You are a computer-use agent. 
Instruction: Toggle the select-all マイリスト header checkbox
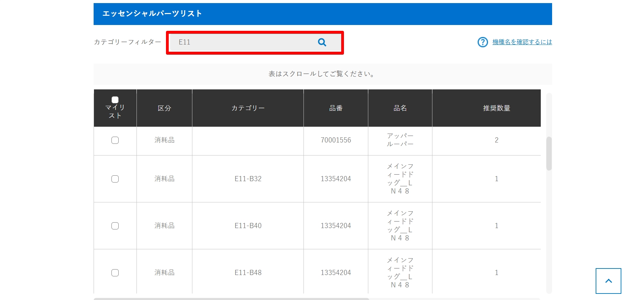pyautogui.click(x=115, y=100)
